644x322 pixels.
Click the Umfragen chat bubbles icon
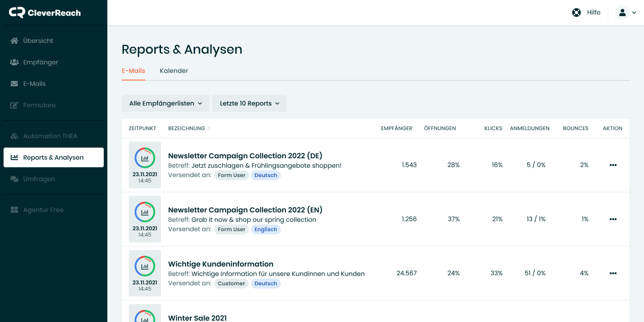tap(14, 179)
